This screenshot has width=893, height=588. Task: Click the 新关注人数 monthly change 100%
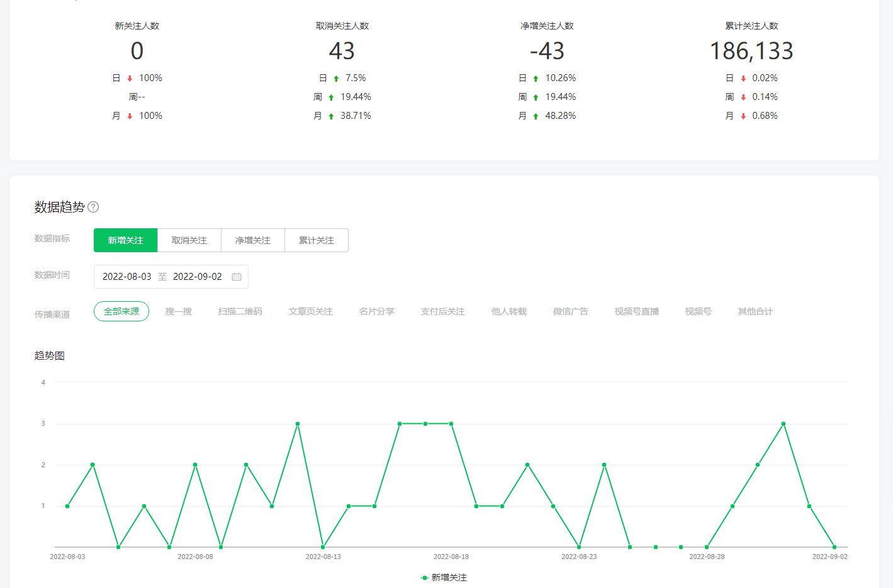click(x=150, y=116)
